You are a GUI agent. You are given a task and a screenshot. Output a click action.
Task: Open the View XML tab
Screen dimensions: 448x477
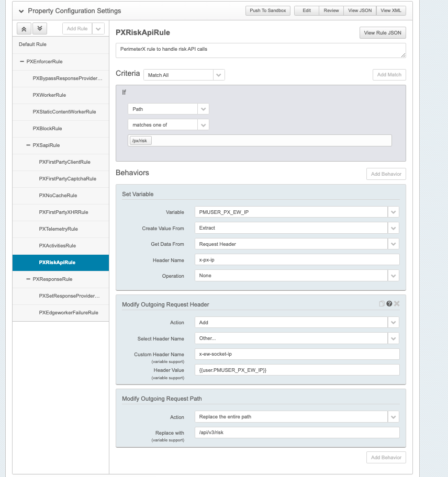391,10
